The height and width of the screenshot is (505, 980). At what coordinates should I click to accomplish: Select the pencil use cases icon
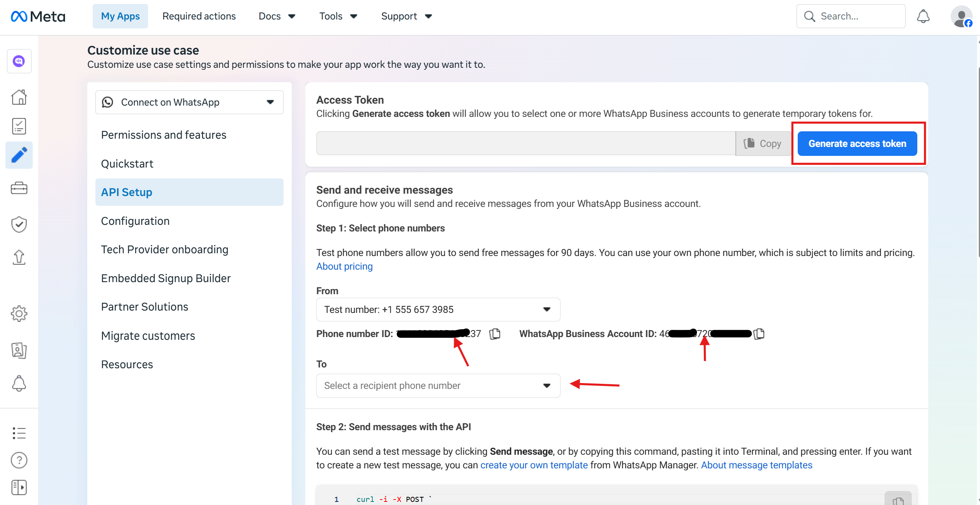pos(19,155)
